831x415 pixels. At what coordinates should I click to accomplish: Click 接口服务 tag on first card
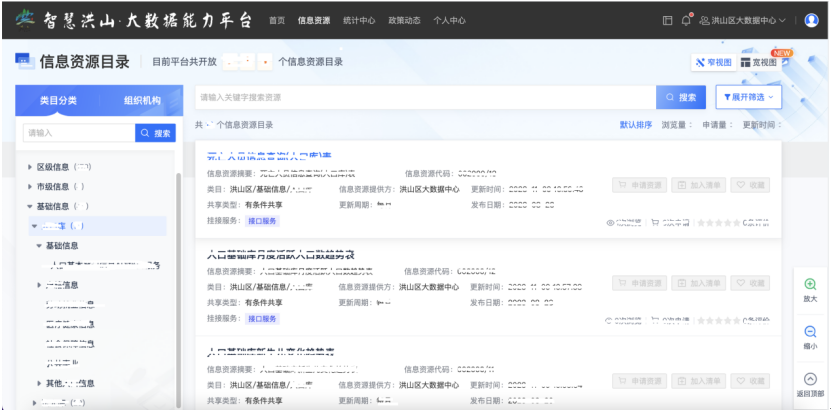point(262,221)
